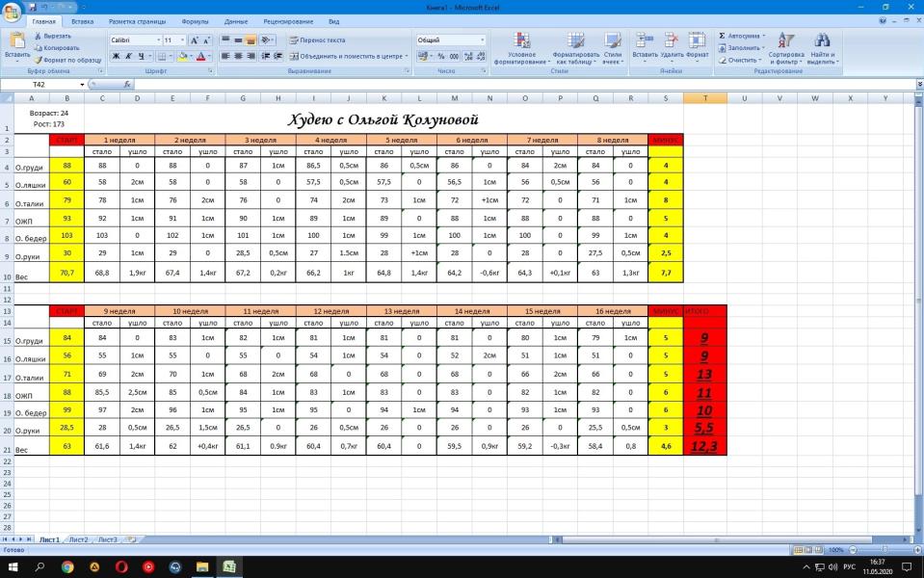Click Find and Select (Найти и выделить)
Screen dimensions: 924x578
[822, 46]
